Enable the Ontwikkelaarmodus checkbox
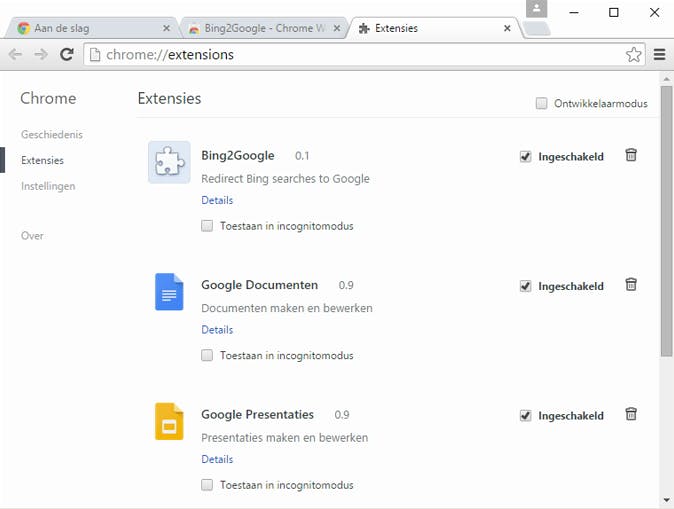This screenshot has width=674, height=509. point(542,103)
